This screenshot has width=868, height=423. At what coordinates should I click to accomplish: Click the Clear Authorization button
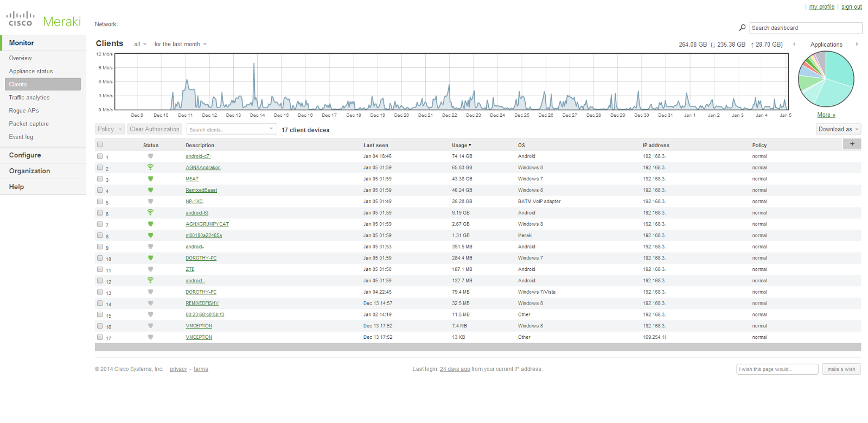154,129
